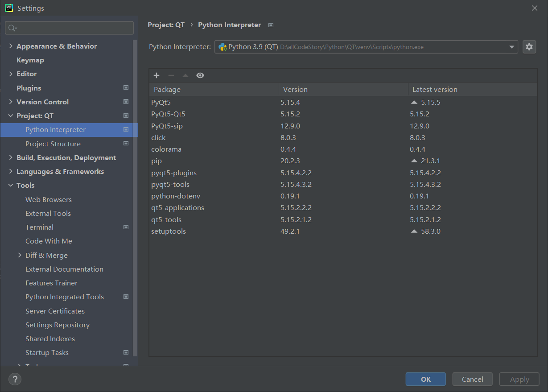This screenshot has height=392, width=548.
Task: Expand Build, Execution, Deployment section
Action: pos(11,157)
